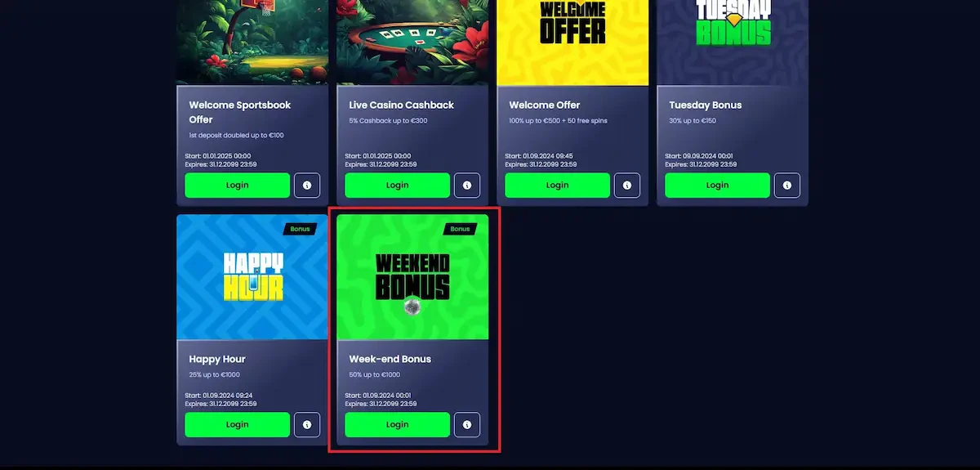Open the Happy Hour banner image
Image resolution: width=980 pixels, height=470 pixels.
[x=252, y=277]
